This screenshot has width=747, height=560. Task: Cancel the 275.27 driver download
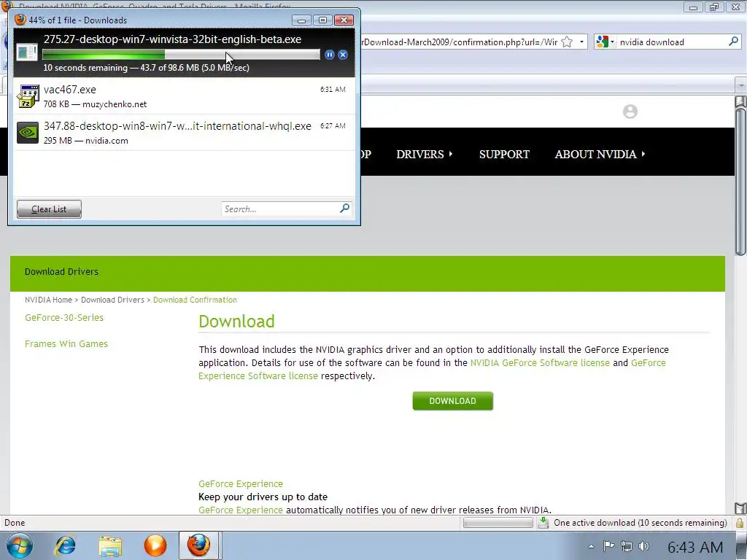343,55
